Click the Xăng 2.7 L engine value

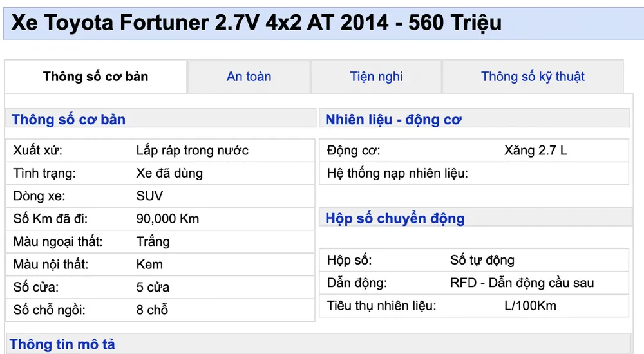coord(536,151)
